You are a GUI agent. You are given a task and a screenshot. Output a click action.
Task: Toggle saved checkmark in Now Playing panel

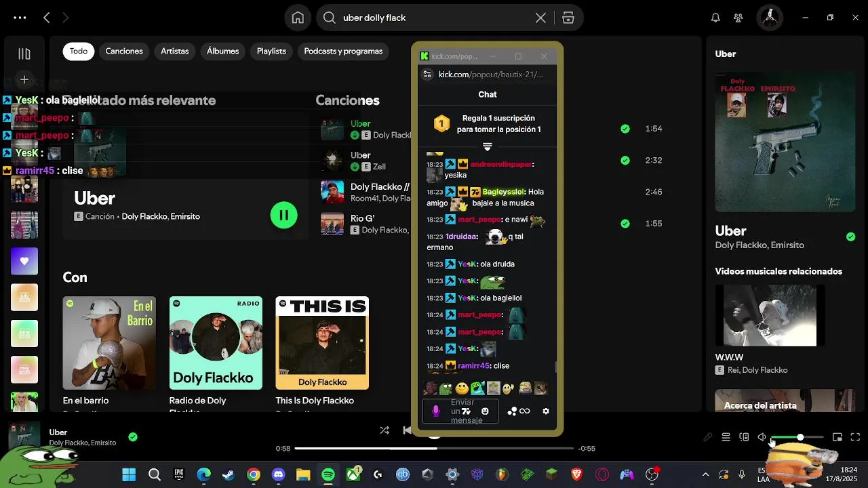(850, 237)
